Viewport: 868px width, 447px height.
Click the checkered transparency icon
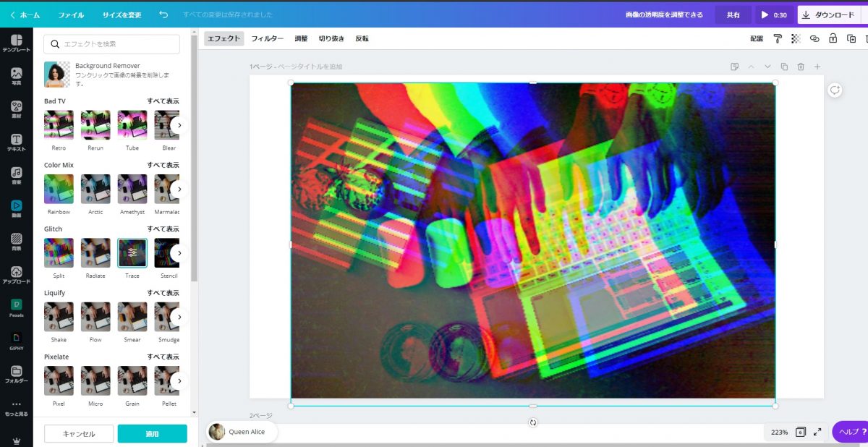[x=796, y=38]
